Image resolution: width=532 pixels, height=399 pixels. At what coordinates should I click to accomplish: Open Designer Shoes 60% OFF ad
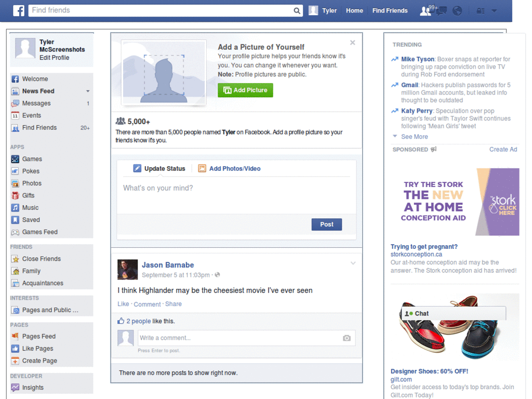tap(429, 371)
